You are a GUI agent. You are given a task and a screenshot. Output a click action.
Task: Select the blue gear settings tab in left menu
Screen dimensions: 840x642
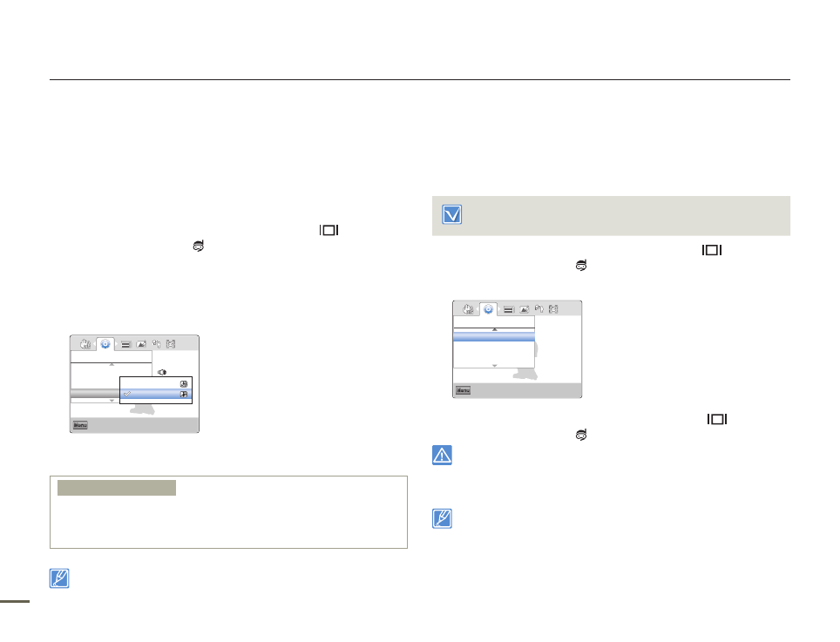tap(105, 344)
